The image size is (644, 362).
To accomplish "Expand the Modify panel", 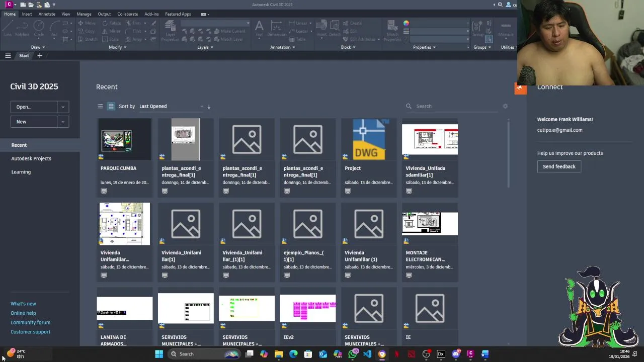I will (118, 47).
